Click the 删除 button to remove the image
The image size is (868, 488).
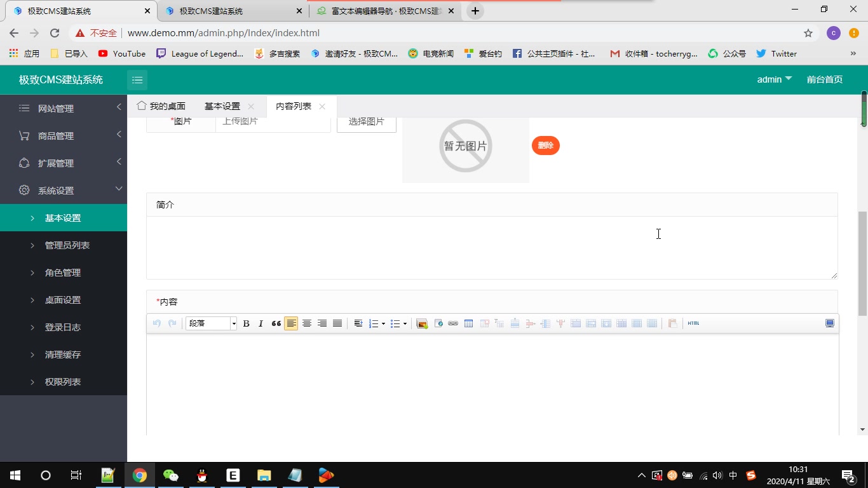[x=545, y=146]
